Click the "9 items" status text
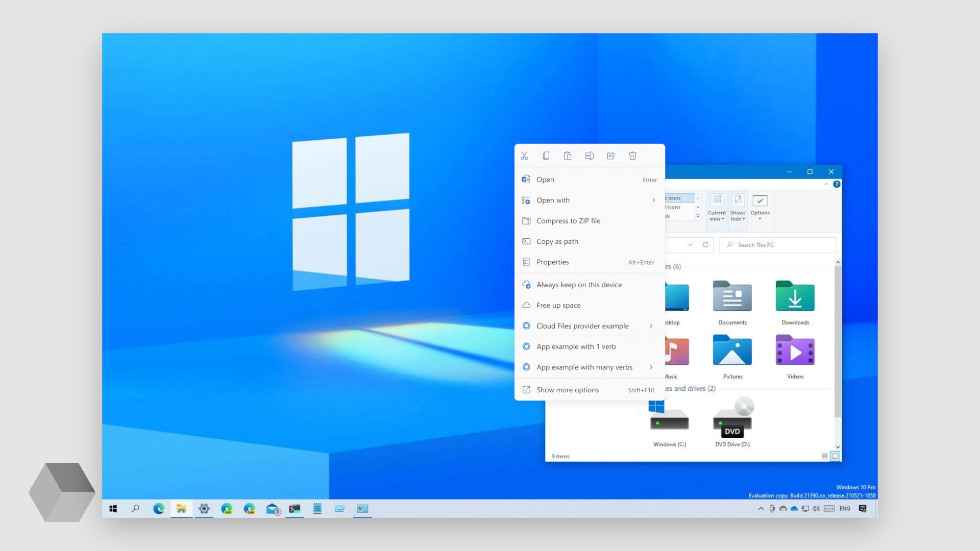The image size is (980, 551). click(560, 457)
